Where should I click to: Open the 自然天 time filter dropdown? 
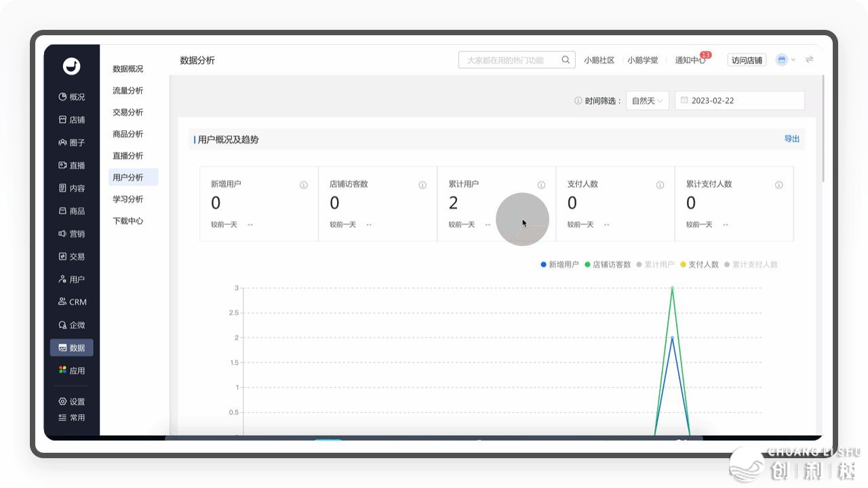point(647,100)
